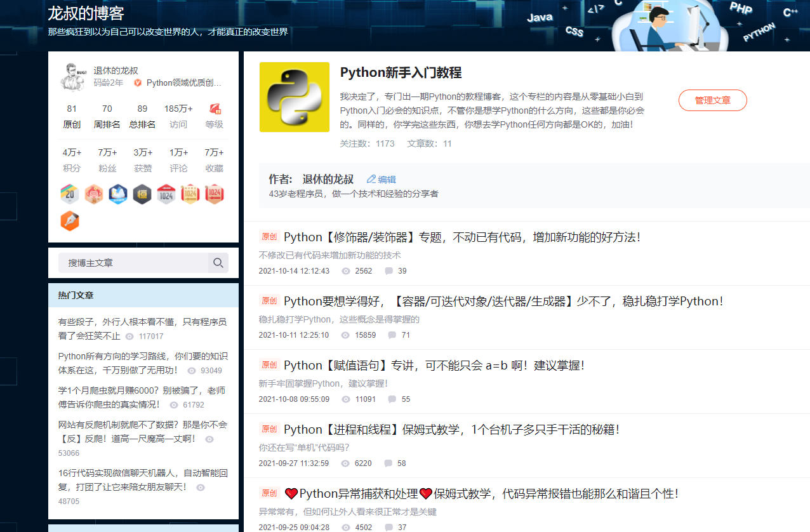This screenshot has width=810, height=532.
Task: Click the red level badge above 等级
Action: 215,109
